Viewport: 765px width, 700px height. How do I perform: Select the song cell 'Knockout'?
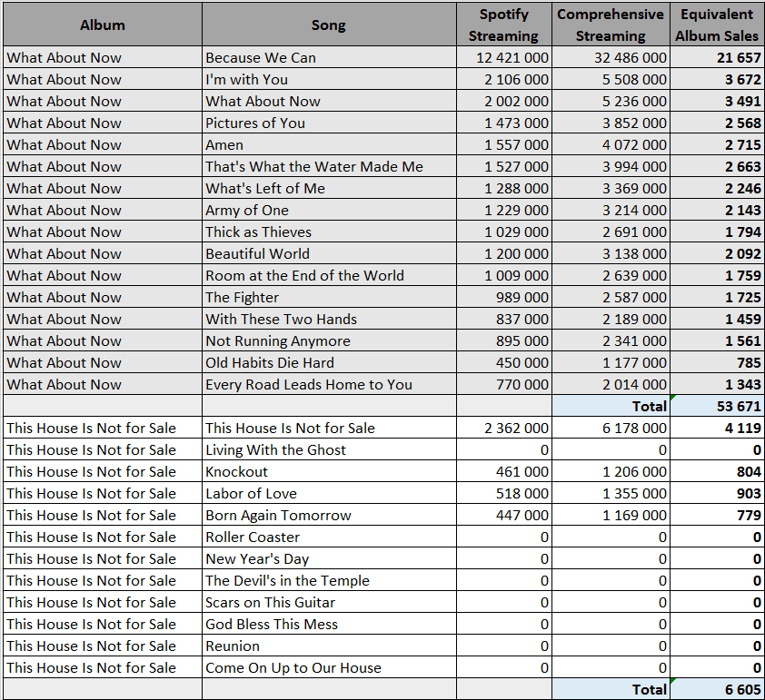pos(329,471)
